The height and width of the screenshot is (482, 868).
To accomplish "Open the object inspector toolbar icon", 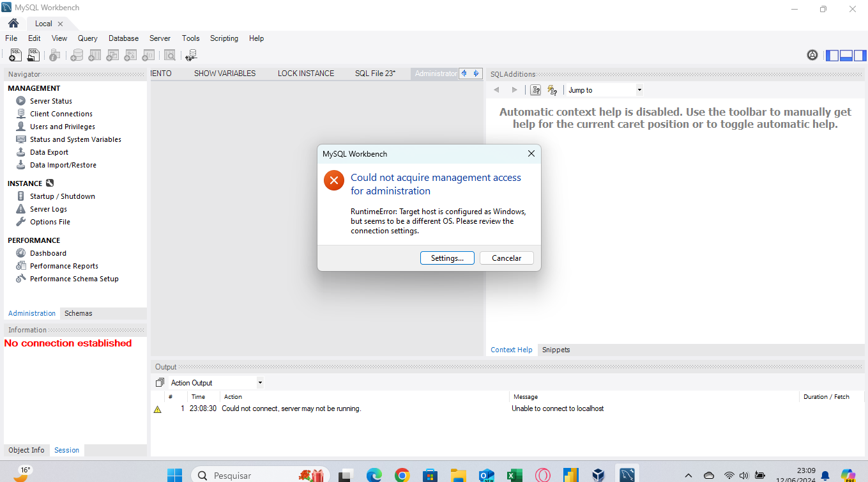I will [55, 56].
